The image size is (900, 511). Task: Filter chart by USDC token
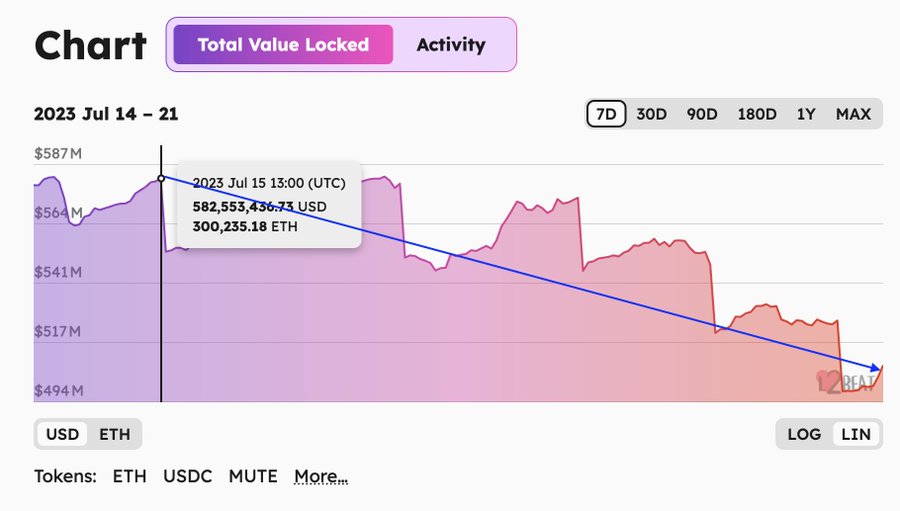tap(188, 476)
